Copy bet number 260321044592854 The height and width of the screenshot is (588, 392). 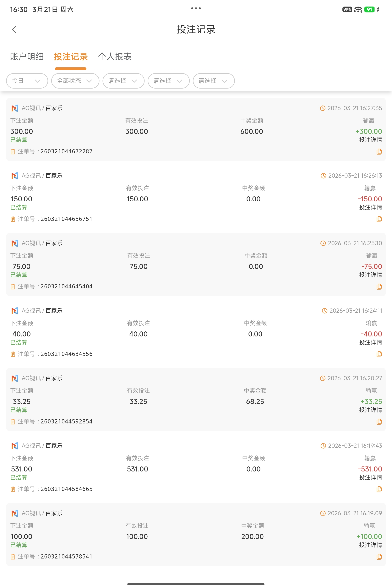[x=379, y=422]
